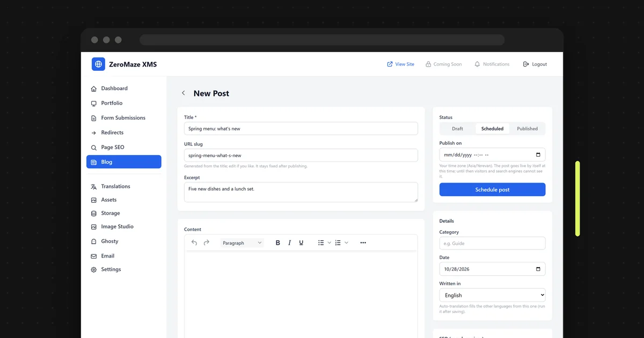Insert a bulleted list
This screenshot has height=338, width=644.
coord(321,243)
